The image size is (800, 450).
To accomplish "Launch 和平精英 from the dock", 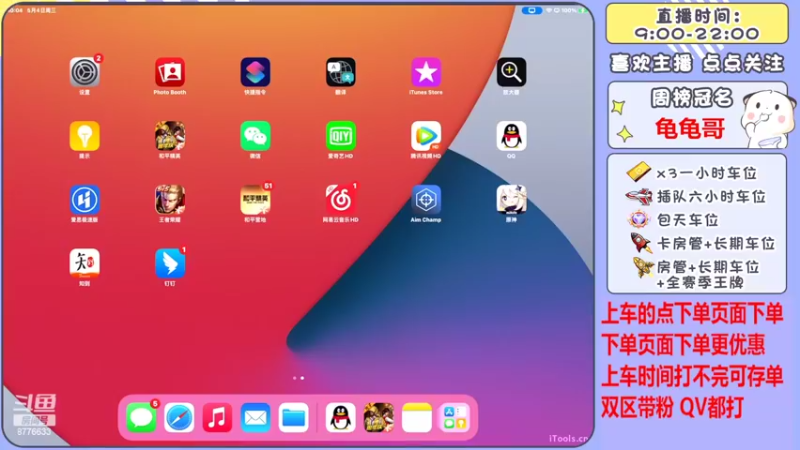I will 379,417.
